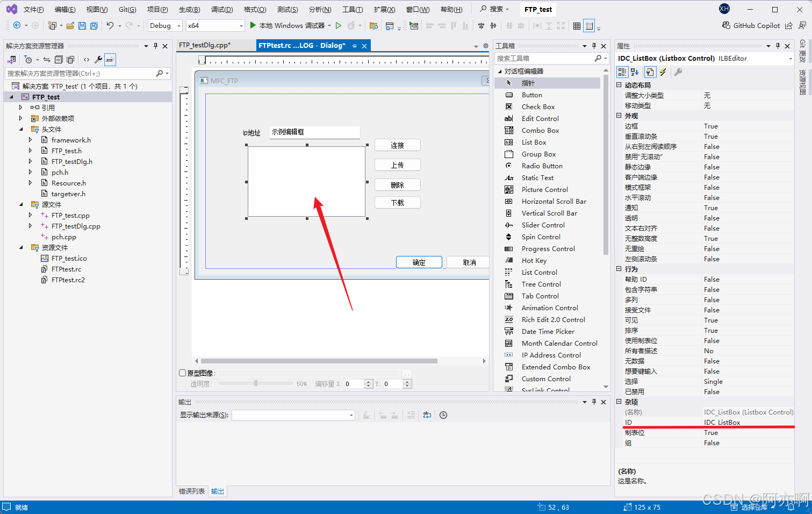Open the Debug (调试) menu
The width and height of the screenshot is (812, 514).
[222, 10]
